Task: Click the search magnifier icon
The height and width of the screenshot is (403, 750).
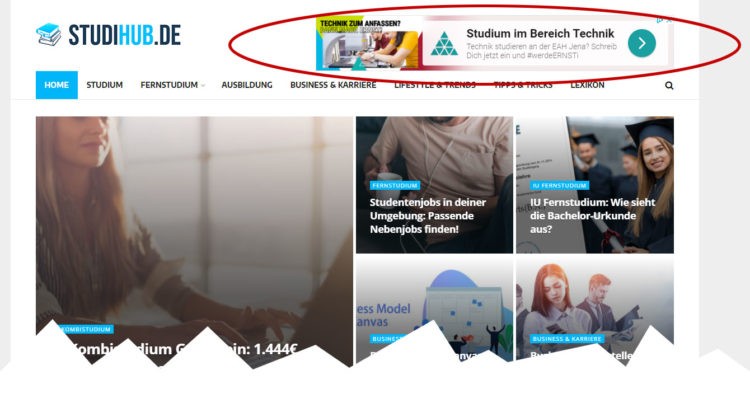Action: click(669, 86)
